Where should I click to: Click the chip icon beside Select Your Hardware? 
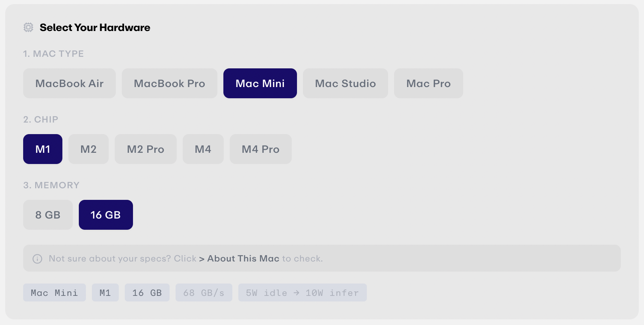[x=28, y=27]
